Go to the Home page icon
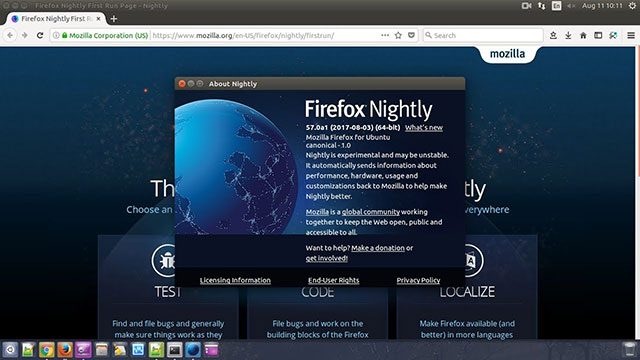This screenshot has width=640, height=360. coord(583,36)
